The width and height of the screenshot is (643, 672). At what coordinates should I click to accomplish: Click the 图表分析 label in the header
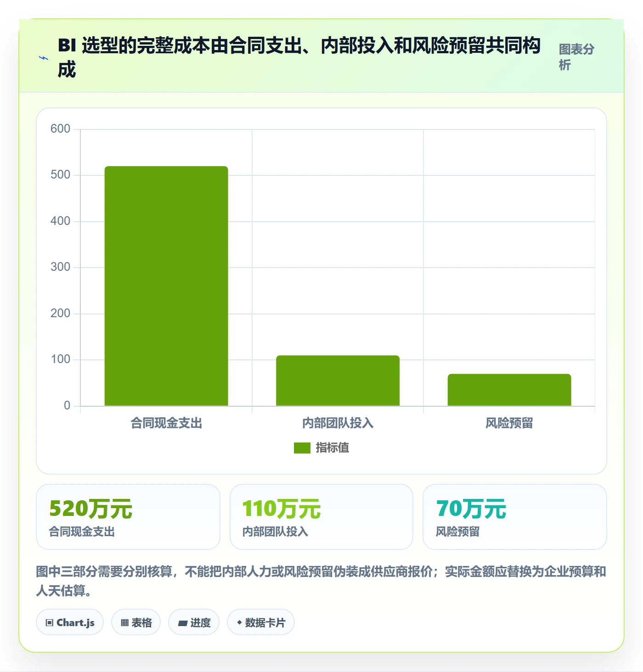point(576,57)
